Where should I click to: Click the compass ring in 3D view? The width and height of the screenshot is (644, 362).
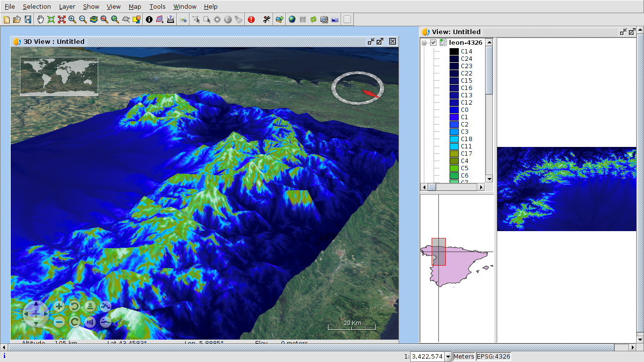click(x=358, y=88)
